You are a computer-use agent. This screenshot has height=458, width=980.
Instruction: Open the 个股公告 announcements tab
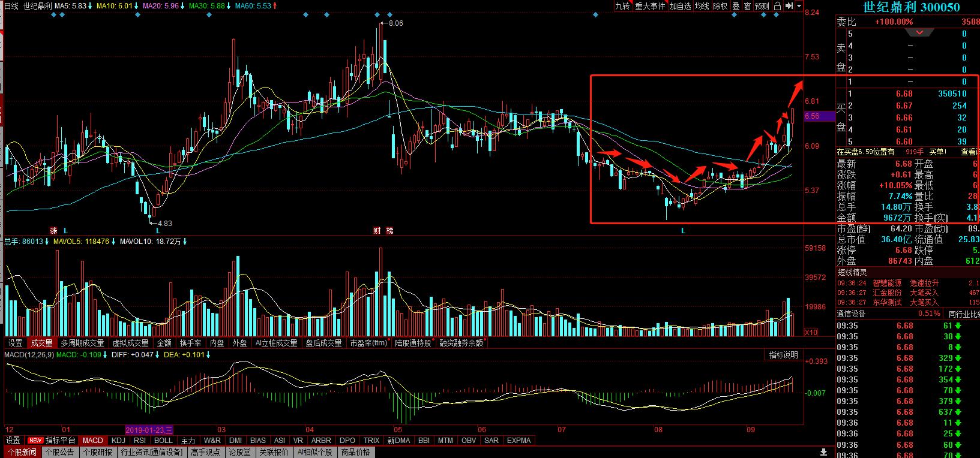(60, 452)
